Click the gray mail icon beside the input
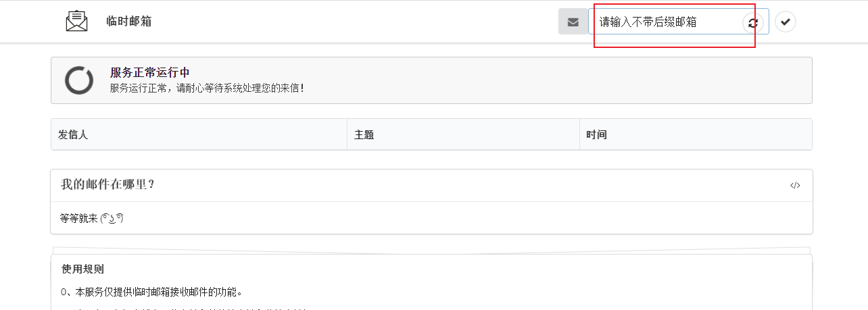The image size is (868, 310). [x=573, y=22]
